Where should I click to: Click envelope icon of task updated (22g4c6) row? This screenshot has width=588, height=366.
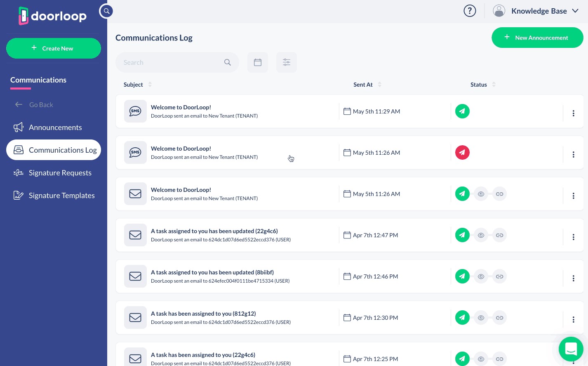135,235
